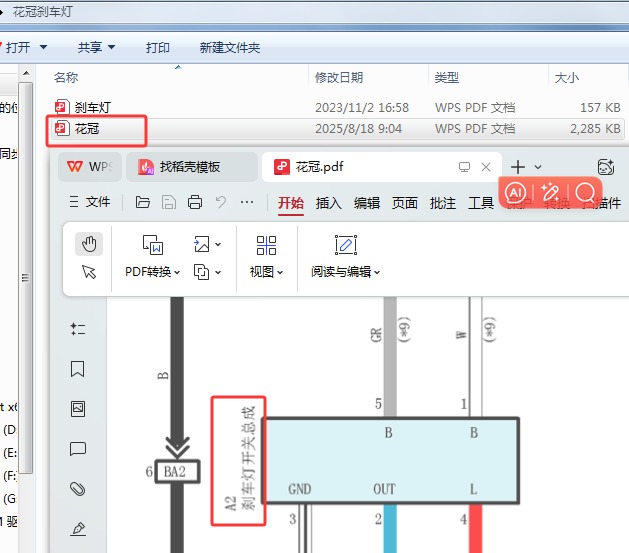Open the 文件 menu
Image resolution: width=629 pixels, height=553 pixels.
pos(90,202)
